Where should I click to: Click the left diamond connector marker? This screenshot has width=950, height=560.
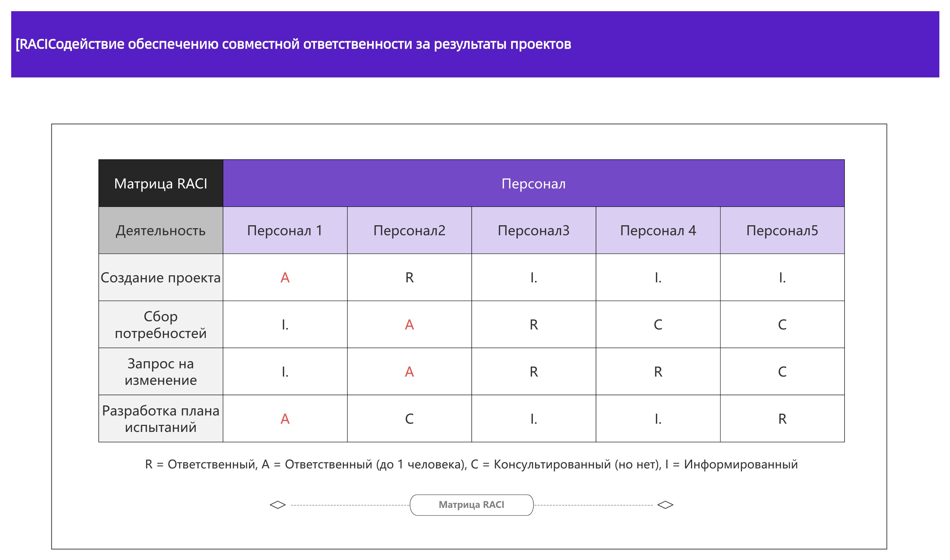(278, 505)
